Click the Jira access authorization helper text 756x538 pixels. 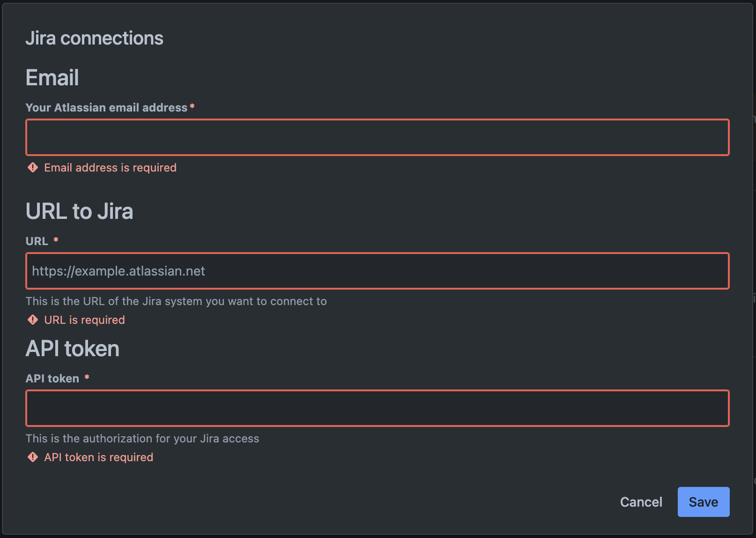point(142,438)
